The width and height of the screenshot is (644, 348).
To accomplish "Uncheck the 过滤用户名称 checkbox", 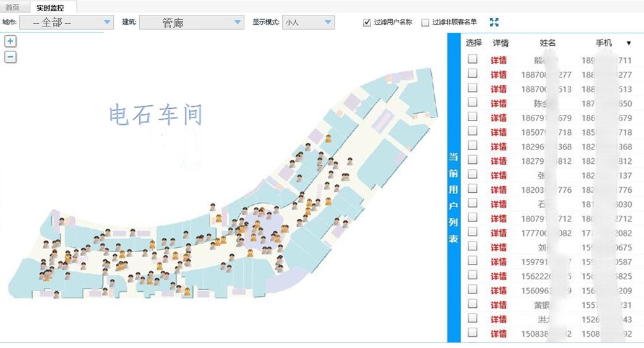I will [x=367, y=22].
